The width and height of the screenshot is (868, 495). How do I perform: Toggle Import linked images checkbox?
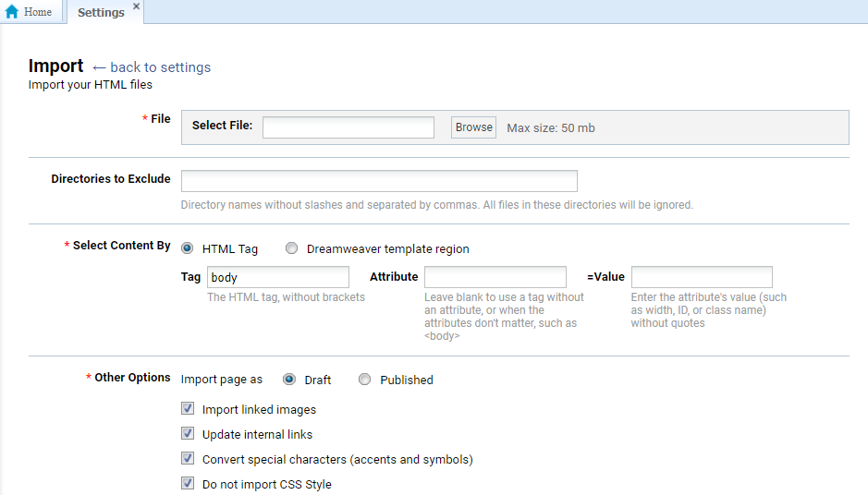click(x=188, y=409)
